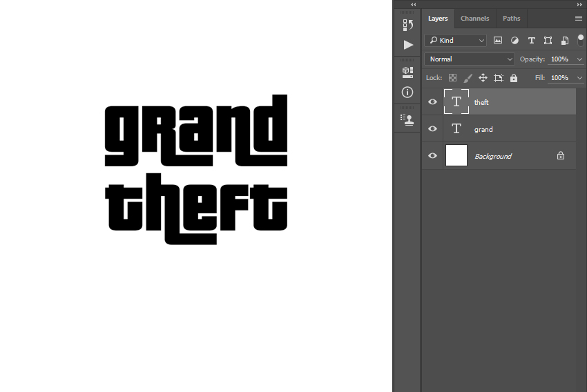
Task: Lock image pixels brush icon
Action: click(x=468, y=78)
